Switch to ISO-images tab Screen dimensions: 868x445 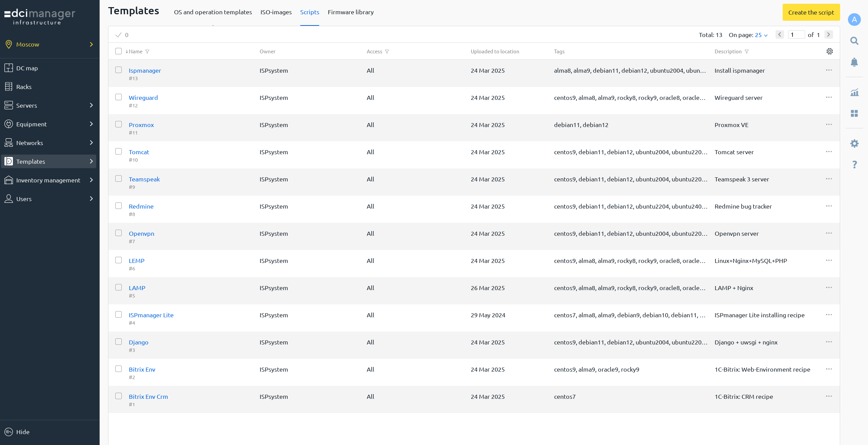(276, 12)
